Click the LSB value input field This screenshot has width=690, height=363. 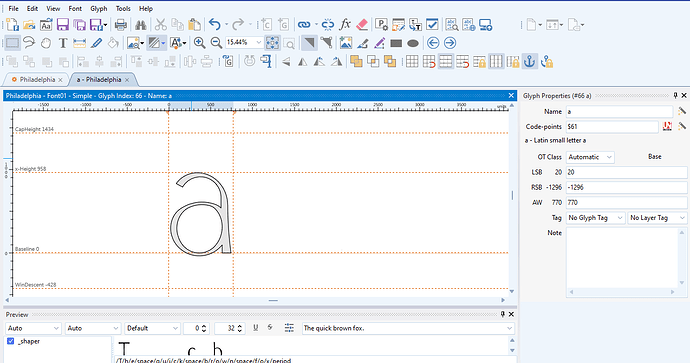(626, 172)
